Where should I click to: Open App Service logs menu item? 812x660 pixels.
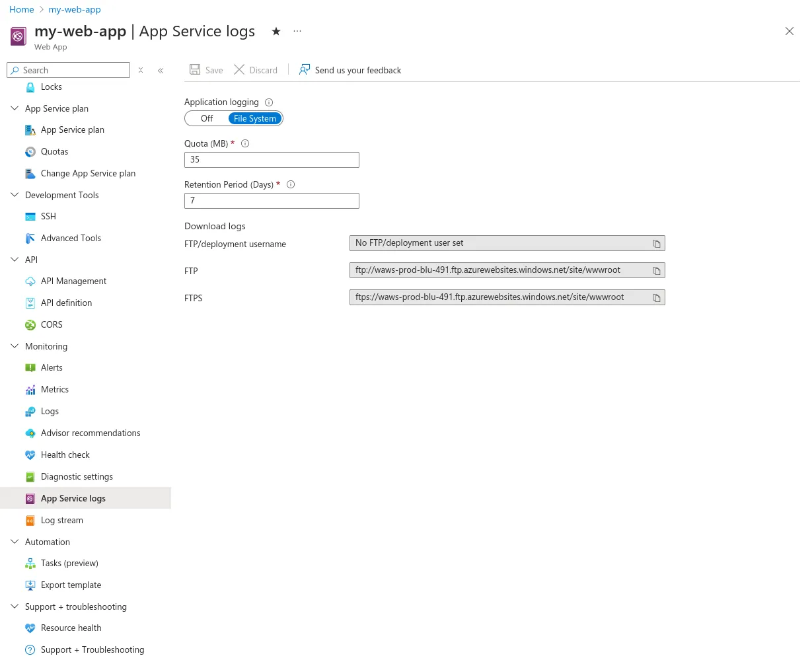point(85,498)
